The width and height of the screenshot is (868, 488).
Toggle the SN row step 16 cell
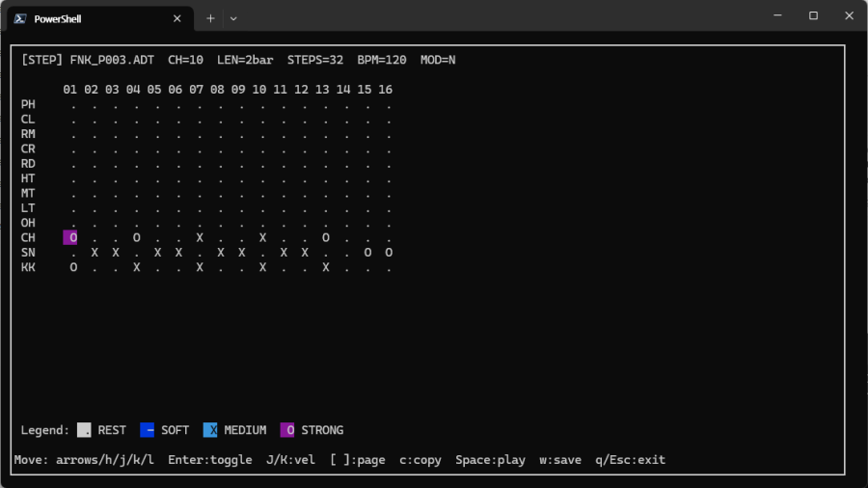coord(389,253)
